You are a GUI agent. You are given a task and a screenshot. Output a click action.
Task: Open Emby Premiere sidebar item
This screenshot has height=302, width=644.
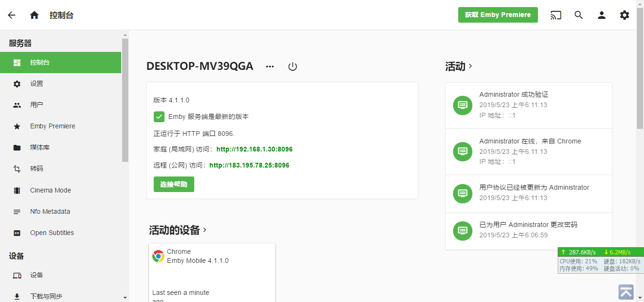52,126
